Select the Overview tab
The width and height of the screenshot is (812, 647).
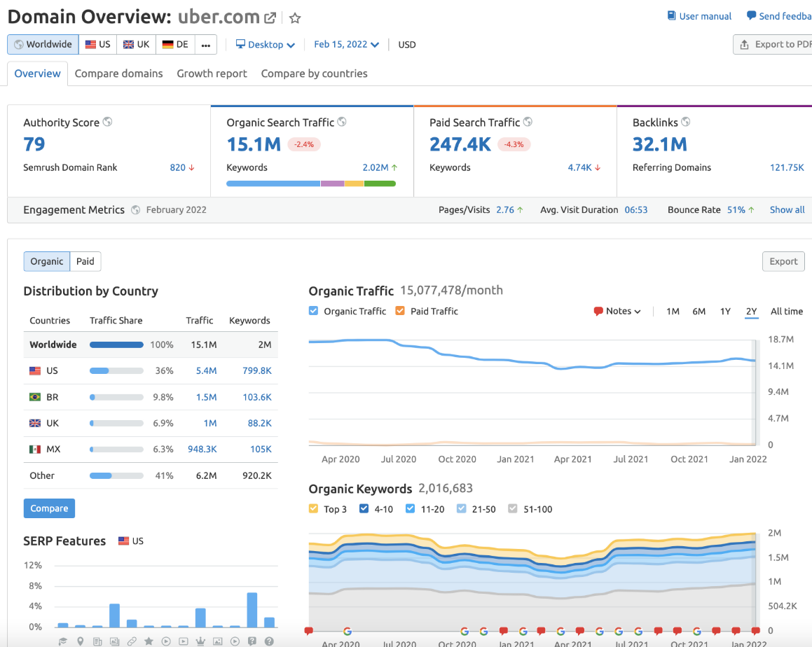[x=37, y=74]
